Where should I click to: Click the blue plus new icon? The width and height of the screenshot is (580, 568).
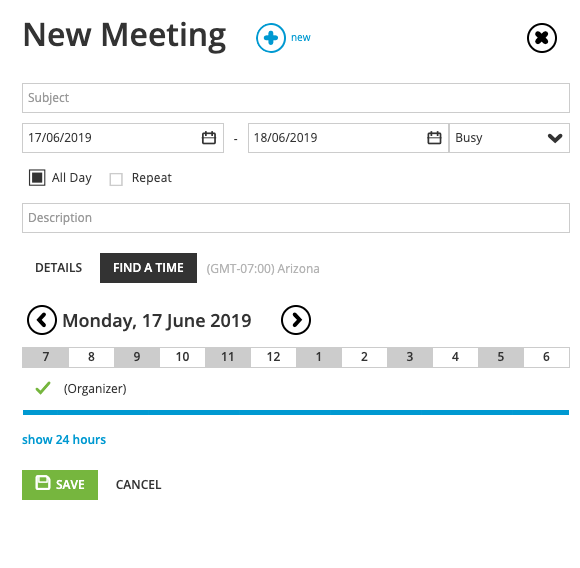pos(271,38)
